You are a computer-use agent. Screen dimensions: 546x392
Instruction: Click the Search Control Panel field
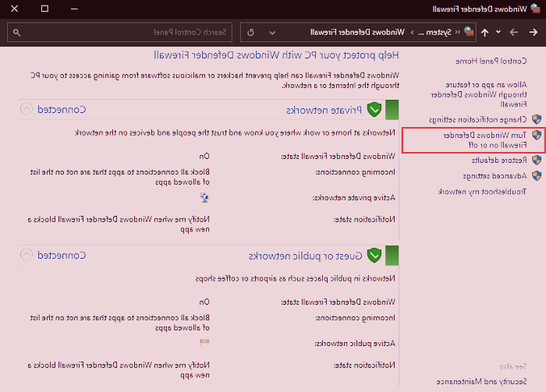tap(125, 33)
